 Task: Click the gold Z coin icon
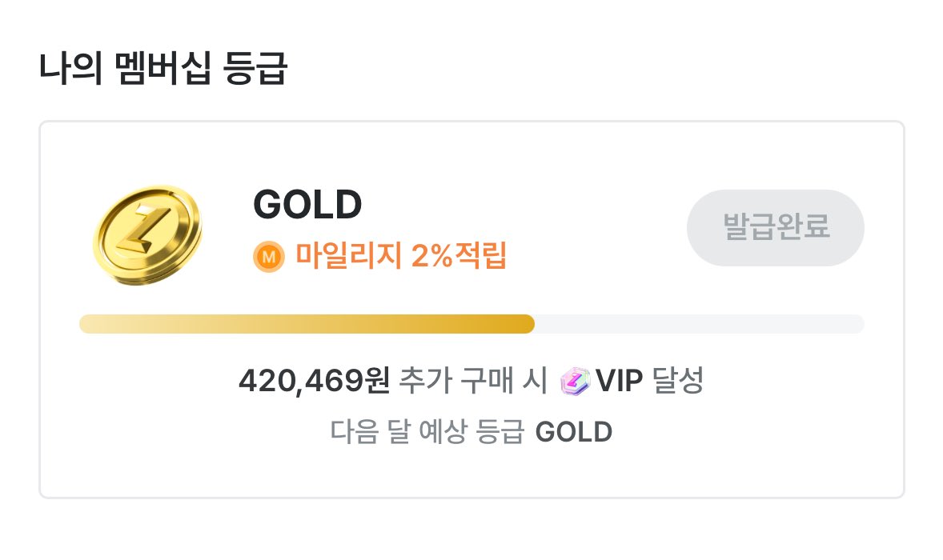pyautogui.click(x=147, y=235)
